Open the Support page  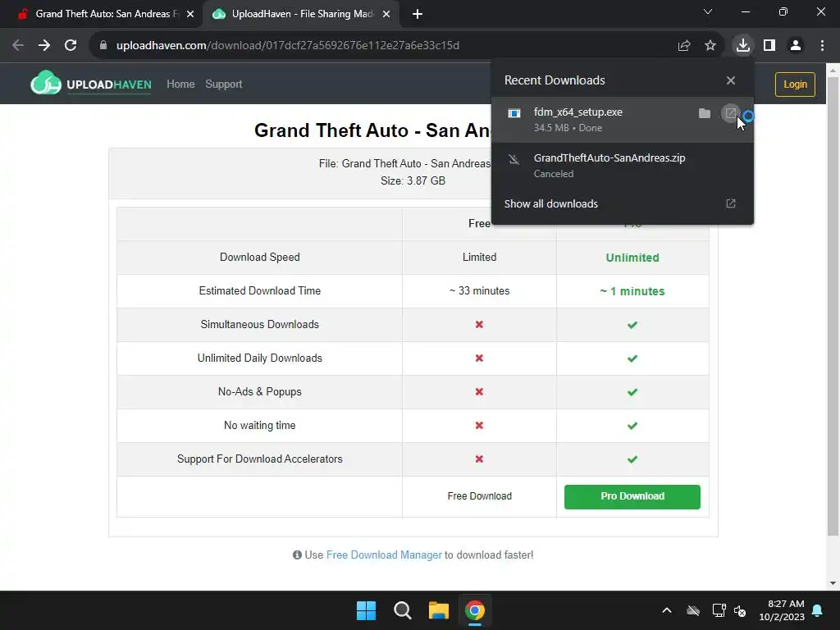(x=224, y=84)
